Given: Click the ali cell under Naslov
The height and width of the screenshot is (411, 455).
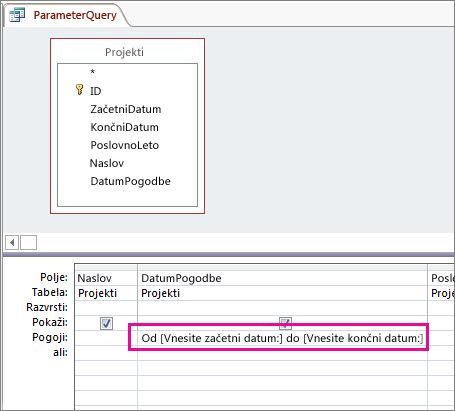Looking at the screenshot, I should tap(106, 353).
